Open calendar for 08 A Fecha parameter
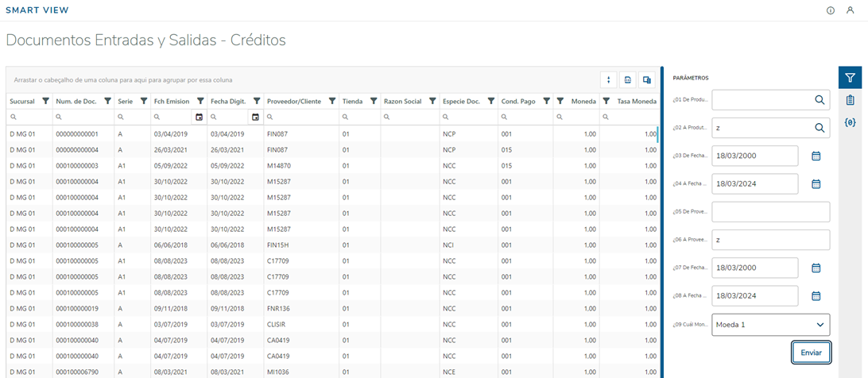The height and width of the screenshot is (378, 868). pyautogui.click(x=816, y=295)
